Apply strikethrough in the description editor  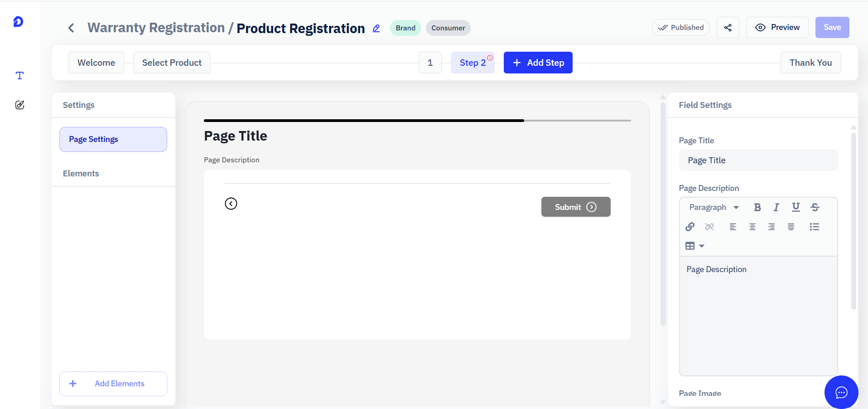815,207
